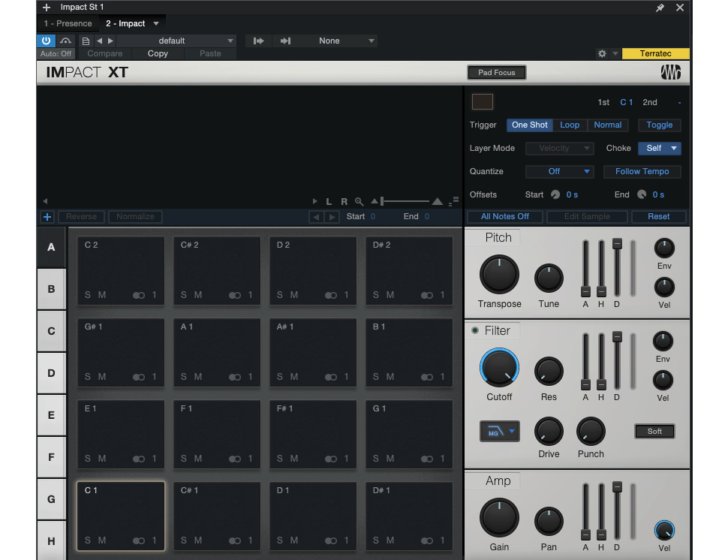The width and height of the screenshot is (728, 560).
Task: Open the preset document menu icon
Action: tap(86, 41)
